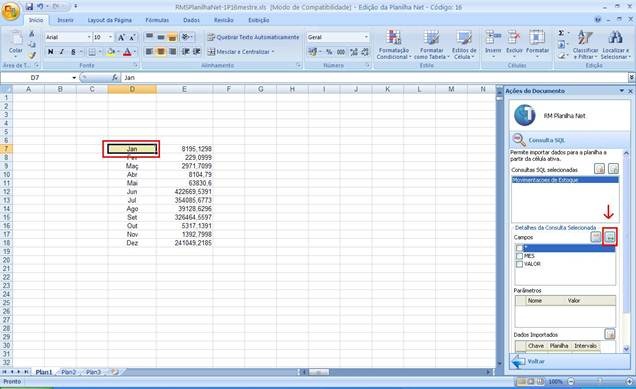636x389 pixels.
Task: Click the red-highlighted icon above Campos list
Action: [x=610, y=237]
